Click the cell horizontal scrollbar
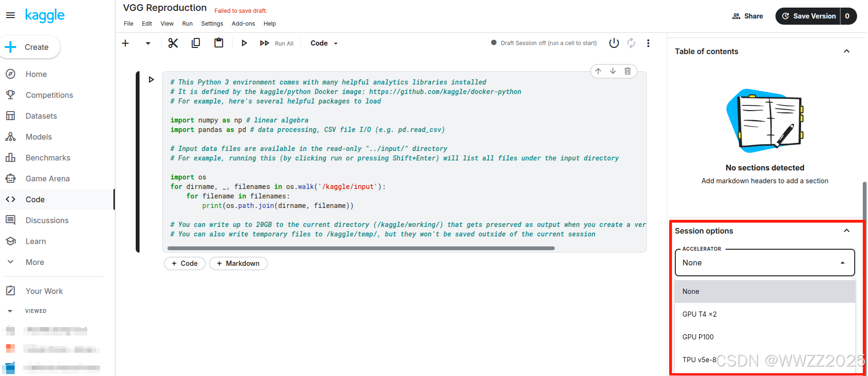 (x=361, y=248)
